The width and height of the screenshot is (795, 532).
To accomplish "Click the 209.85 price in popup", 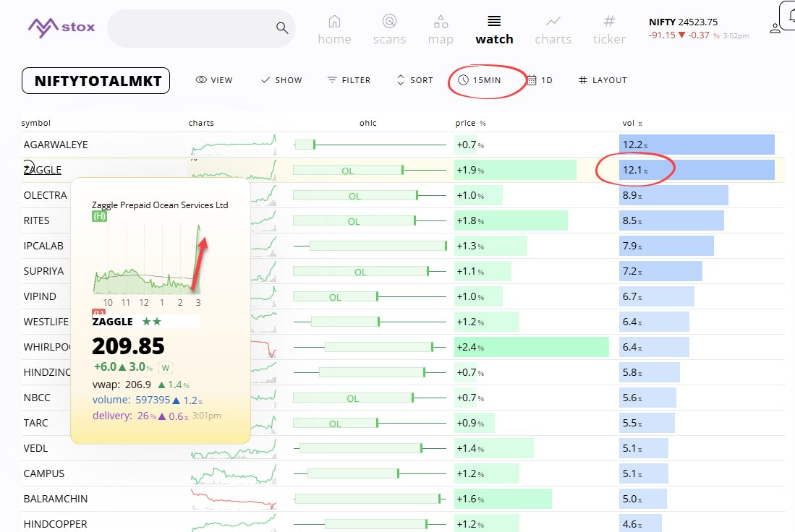I will 128,346.
